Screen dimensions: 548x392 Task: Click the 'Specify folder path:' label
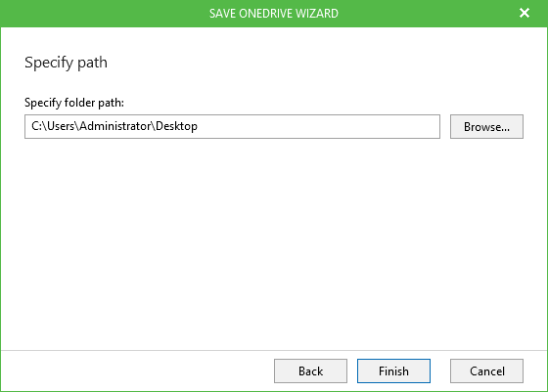(x=74, y=103)
